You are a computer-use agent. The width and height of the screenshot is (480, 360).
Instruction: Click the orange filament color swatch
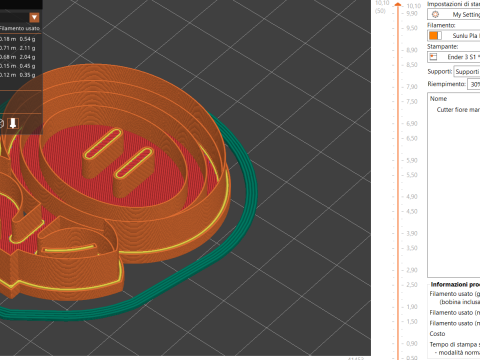(433, 35)
